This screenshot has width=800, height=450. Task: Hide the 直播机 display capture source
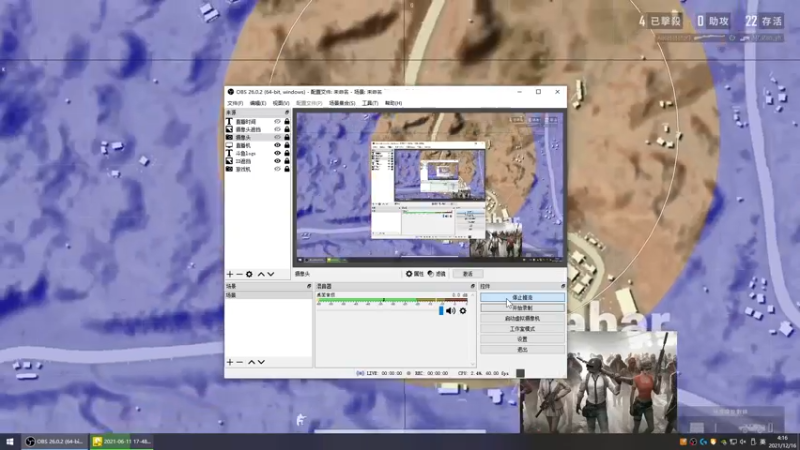pos(278,145)
